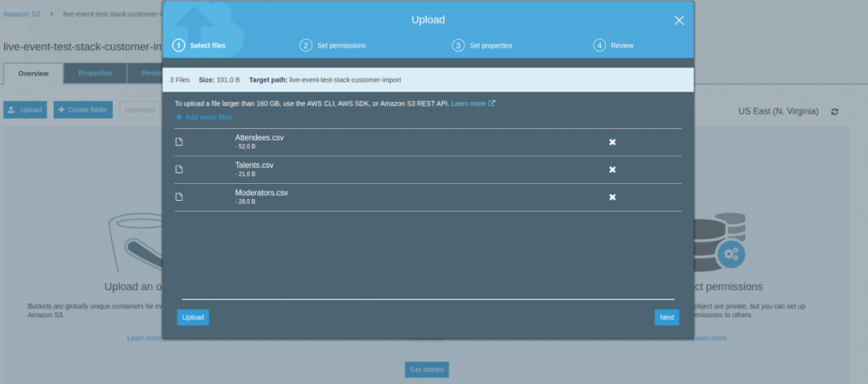
Task: Open the Amazon S3 breadcrumb link
Action: [21, 14]
